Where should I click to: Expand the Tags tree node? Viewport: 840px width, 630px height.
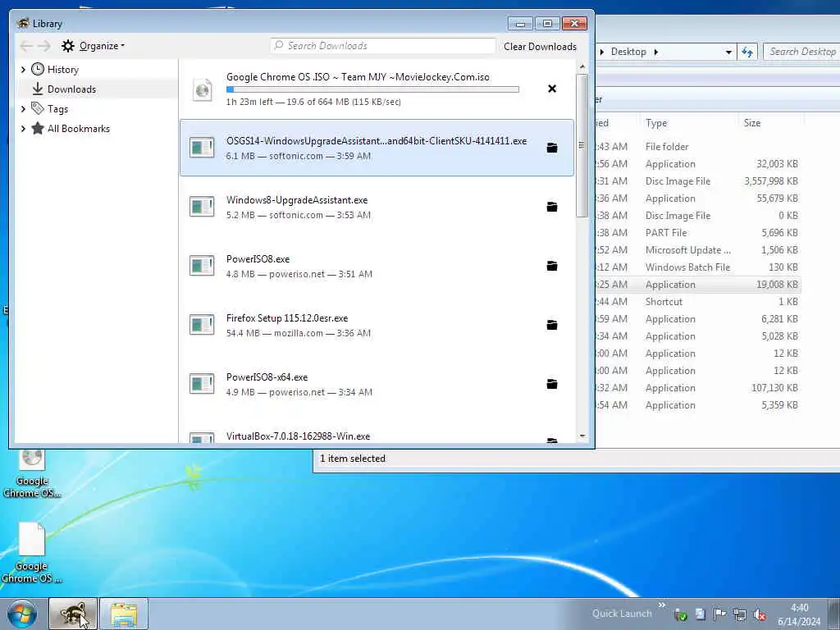(23, 109)
